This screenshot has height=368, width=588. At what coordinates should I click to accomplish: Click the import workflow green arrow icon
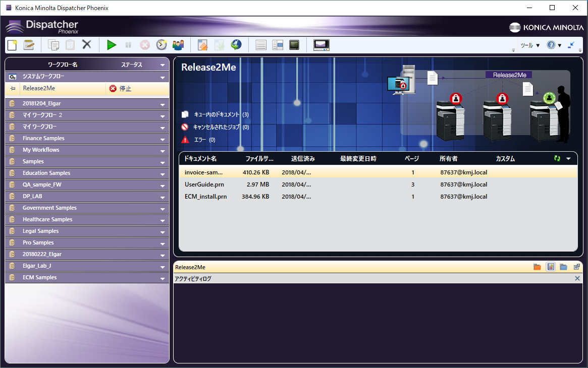click(x=220, y=45)
